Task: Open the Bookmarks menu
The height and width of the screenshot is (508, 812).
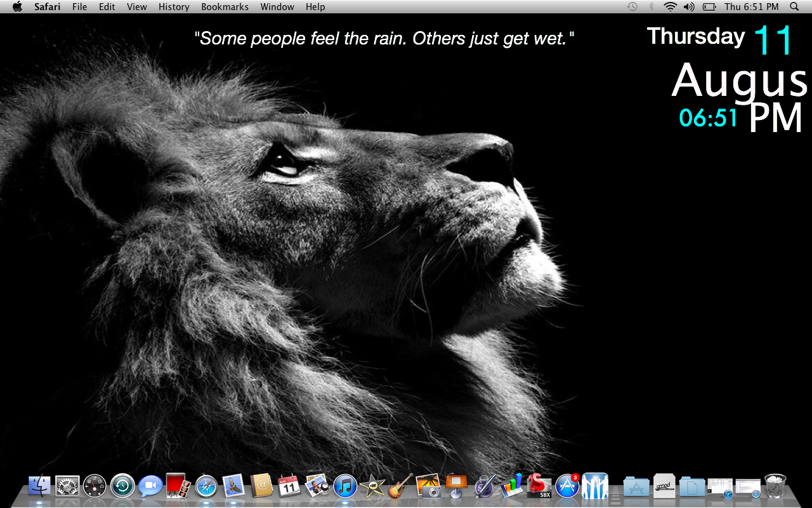Action: (x=225, y=7)
